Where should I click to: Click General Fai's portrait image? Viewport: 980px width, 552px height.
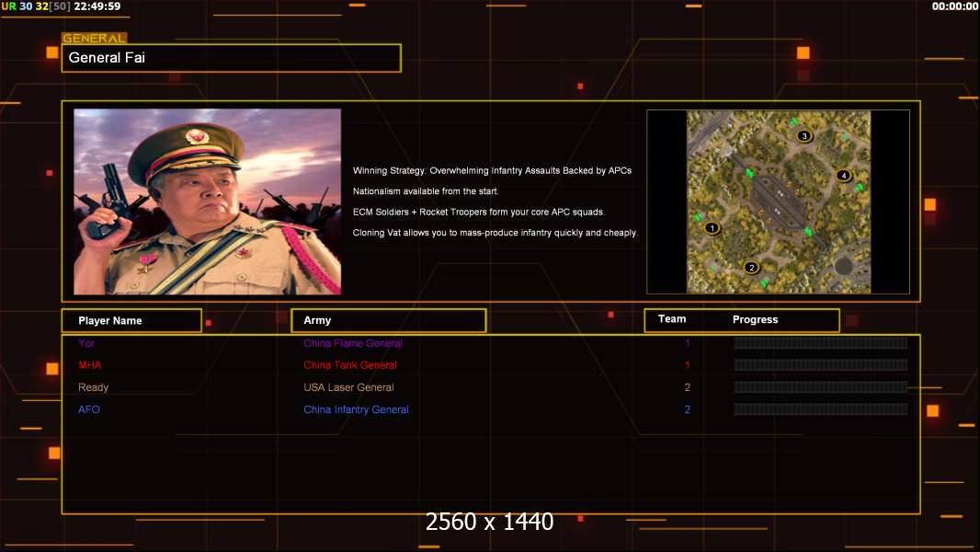pyautogui.click(x=208, y=201)
